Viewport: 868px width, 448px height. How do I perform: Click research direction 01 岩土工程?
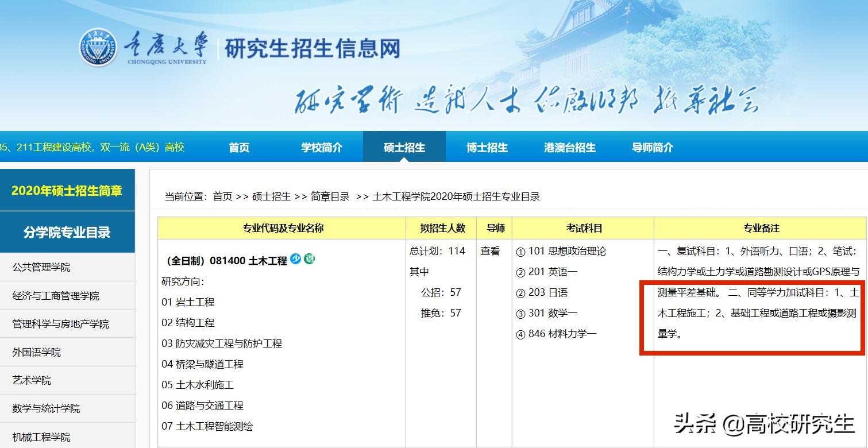click(x=188, y=302)
